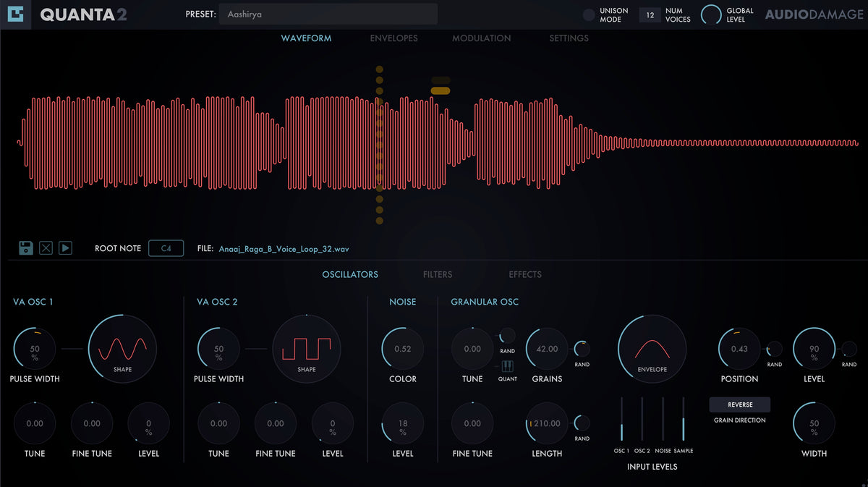Screen dimensions: 868x487
Task: Click the NOISE input level slider
Action: click(663, 418)
